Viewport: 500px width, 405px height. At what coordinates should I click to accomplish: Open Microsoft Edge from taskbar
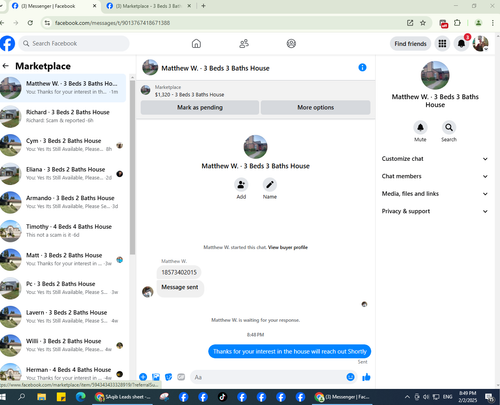pyautogui.click(x=81, y=397)
